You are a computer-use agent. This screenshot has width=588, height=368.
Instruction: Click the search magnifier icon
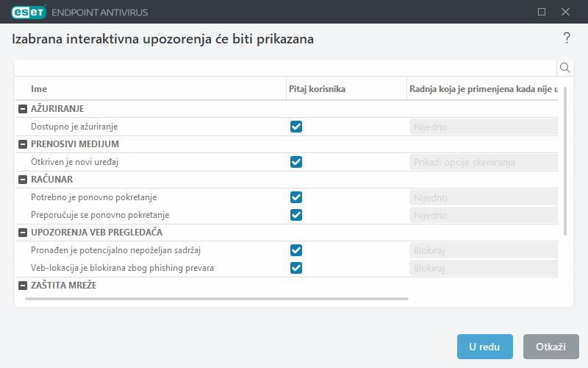(x=564, y=68)
